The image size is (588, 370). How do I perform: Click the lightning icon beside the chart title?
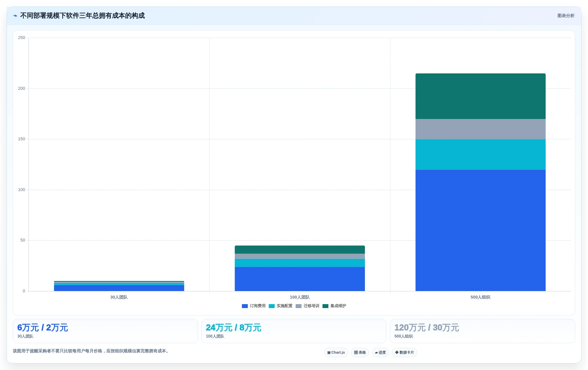tap(15, 16)
